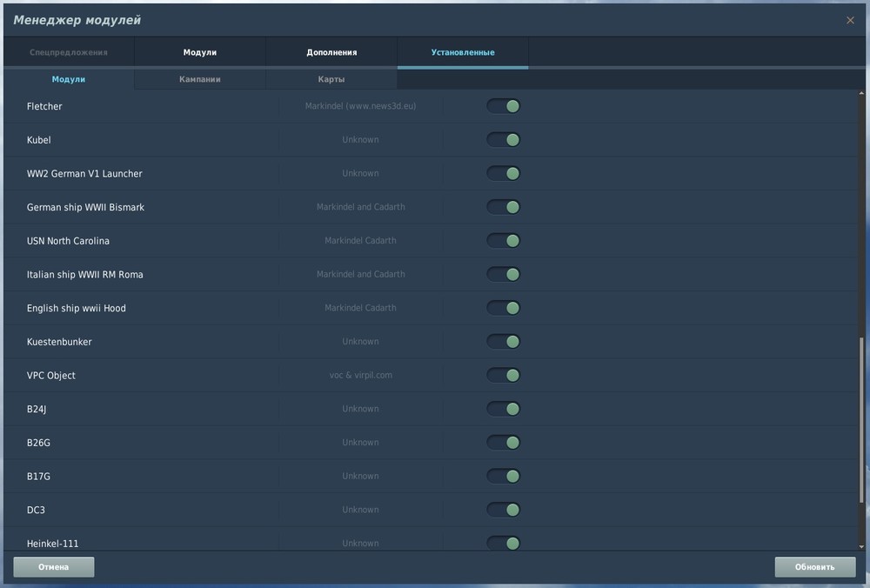Select the Установленные tab
Screen dimensions: 870x588
coord(463,52)
